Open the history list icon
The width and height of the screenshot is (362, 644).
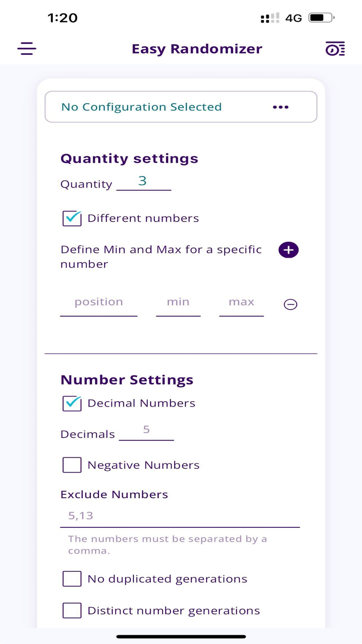[335, 49]
